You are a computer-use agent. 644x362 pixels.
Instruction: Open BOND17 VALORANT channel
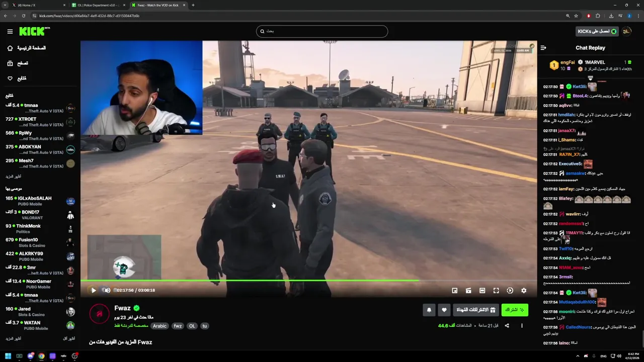pyautogui.click(x=40, y=215)
